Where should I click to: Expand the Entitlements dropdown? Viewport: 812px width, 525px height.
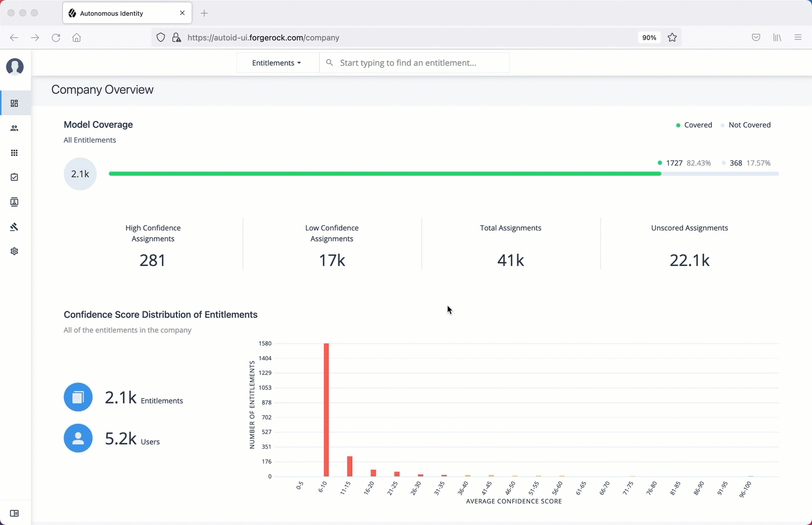click(x=277, y=63)
